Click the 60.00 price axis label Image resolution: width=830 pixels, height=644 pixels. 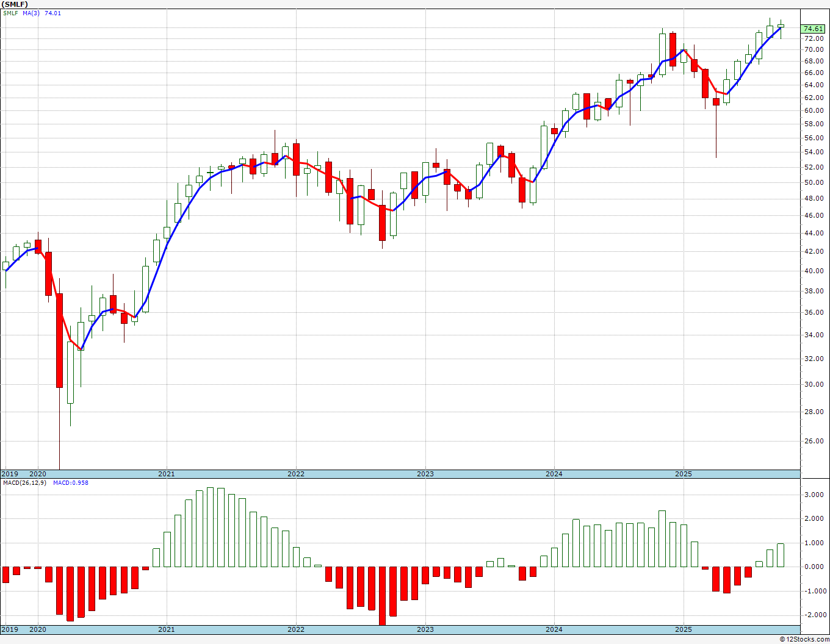pos(814,110)
